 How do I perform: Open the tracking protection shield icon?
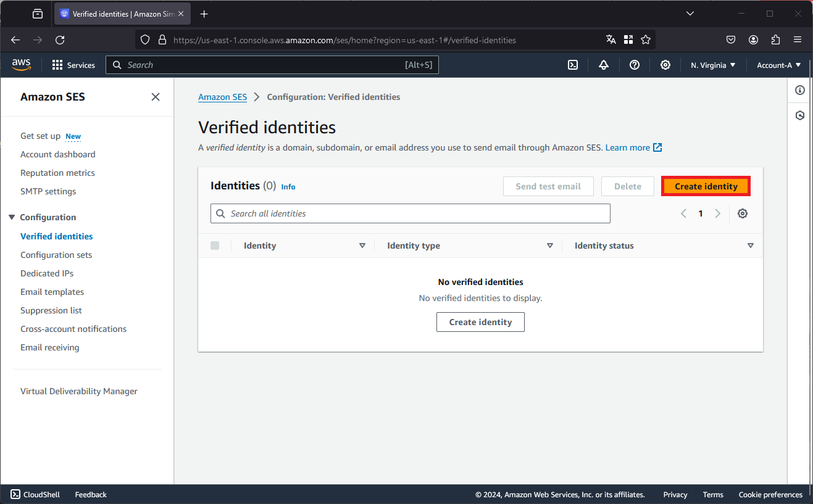coord(145,39)
